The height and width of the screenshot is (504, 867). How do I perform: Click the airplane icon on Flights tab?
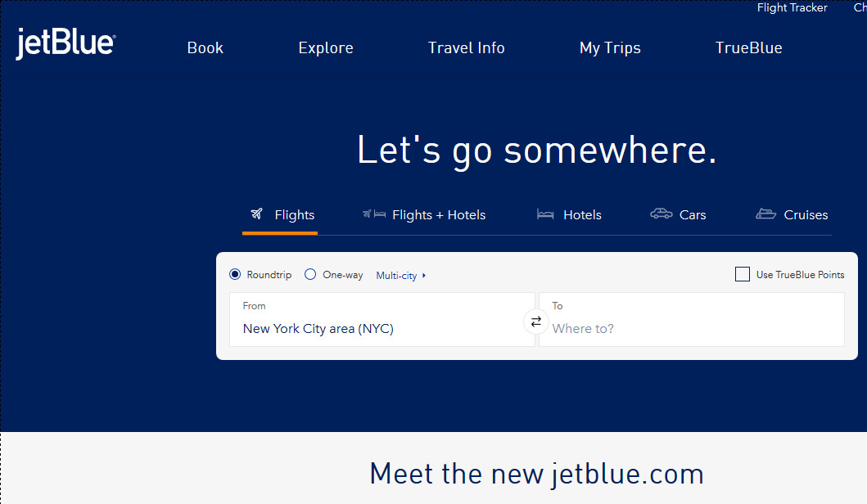click(x=257, y=214)
